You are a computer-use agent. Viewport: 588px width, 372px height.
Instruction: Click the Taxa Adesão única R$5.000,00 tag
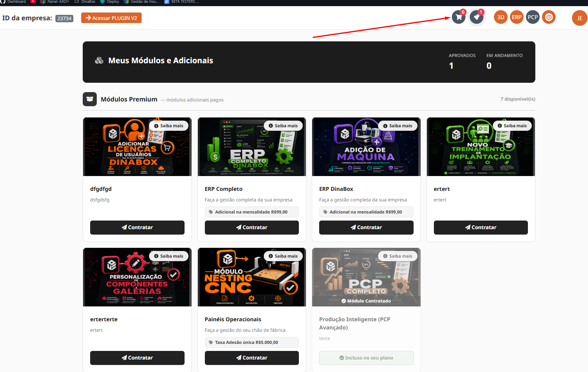click(252, 342)
